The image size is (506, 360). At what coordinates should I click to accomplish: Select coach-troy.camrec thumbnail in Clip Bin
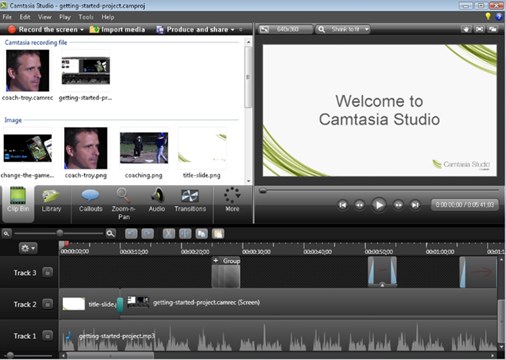[28, 71]
